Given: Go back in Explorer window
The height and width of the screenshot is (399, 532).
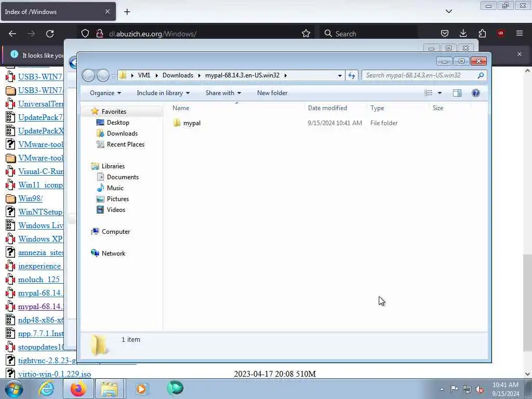Looking at the screenshot, I should [x=88, y=75].
